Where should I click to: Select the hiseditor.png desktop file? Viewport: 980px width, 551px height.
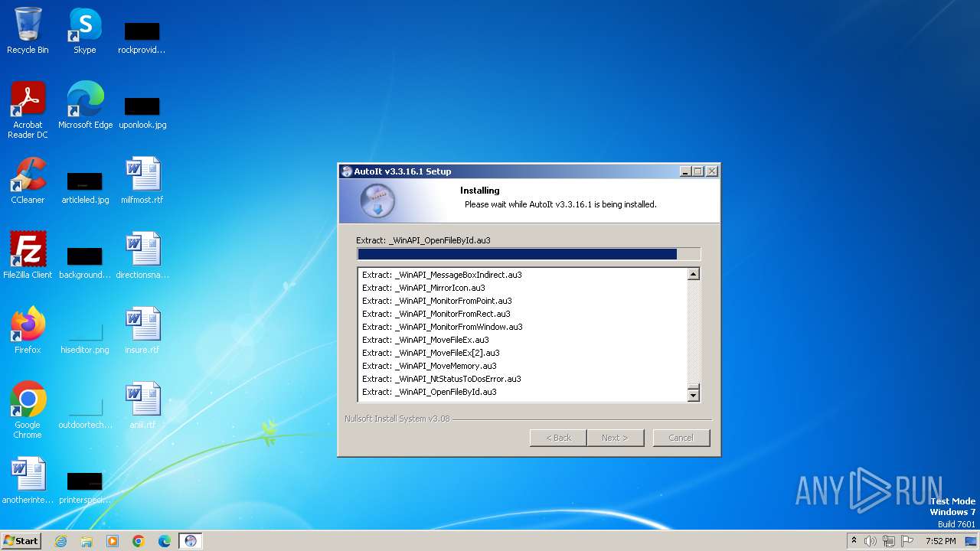point(85,337)
